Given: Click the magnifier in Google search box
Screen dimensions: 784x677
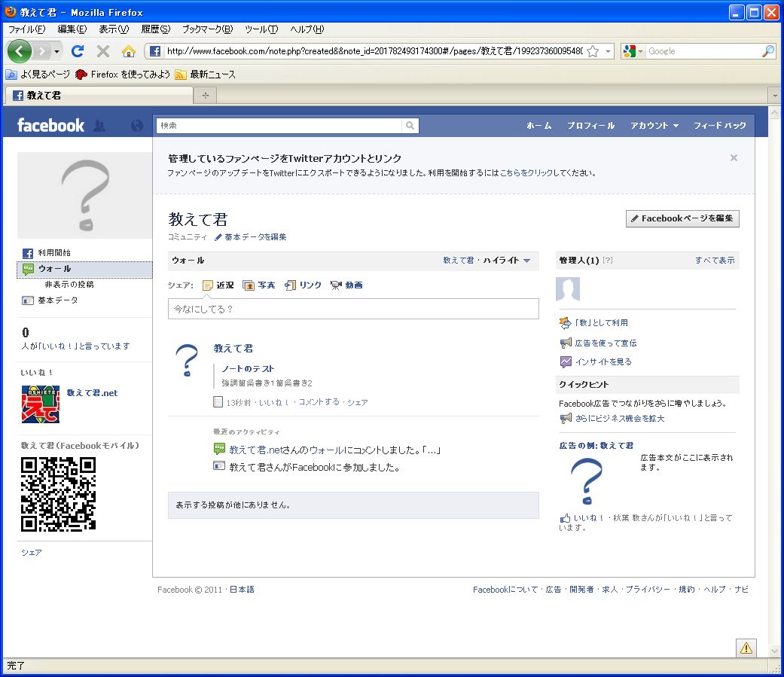Looking at the screenshot, I should tap(768, 51).
